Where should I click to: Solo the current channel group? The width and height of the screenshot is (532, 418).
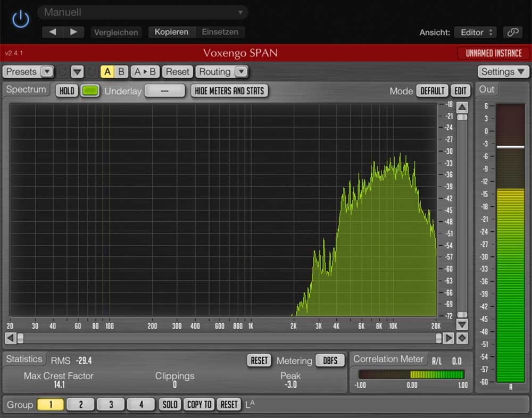[170, 405]
